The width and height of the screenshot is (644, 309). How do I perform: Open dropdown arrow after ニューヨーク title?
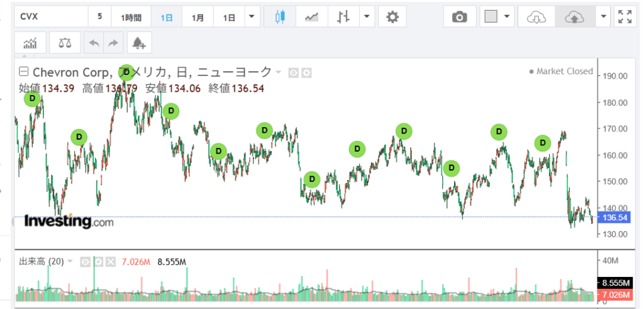click(278, 73)
